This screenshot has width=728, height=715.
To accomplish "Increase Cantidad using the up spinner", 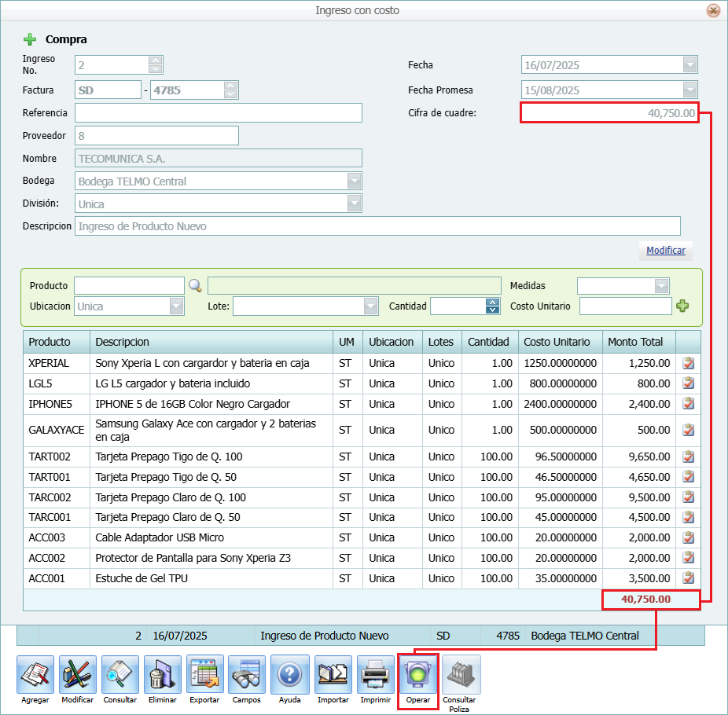I will [x=493, y=302].
